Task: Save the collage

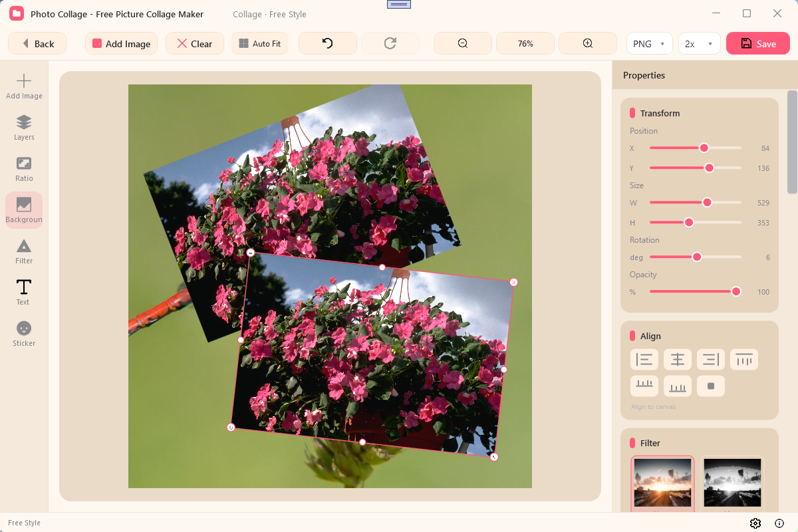Action: [758, 43]
